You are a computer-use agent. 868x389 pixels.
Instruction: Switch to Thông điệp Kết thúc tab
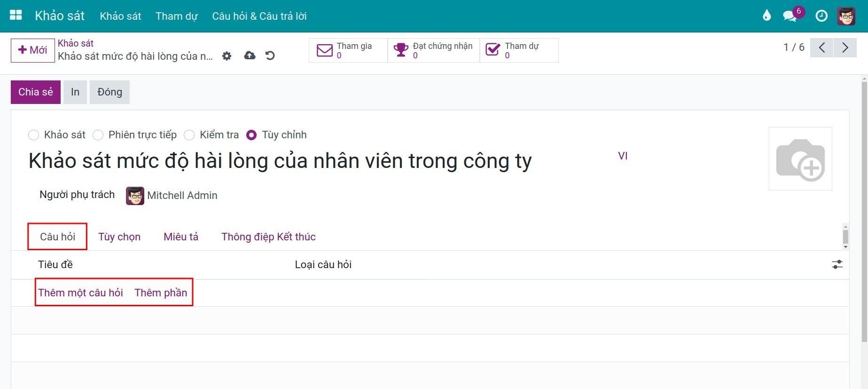pos(268,237)
